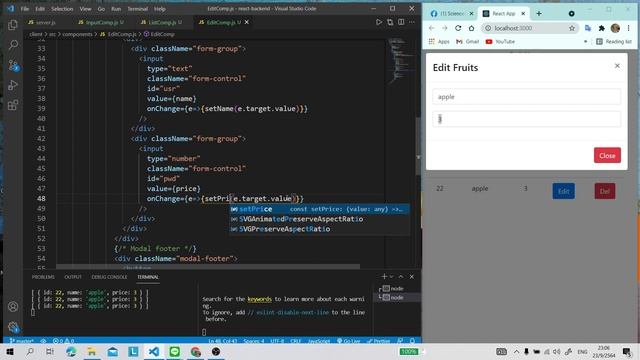This screenshot has height=360, width=640.
Task: Open the Reading list
Action: coord(614,42)
